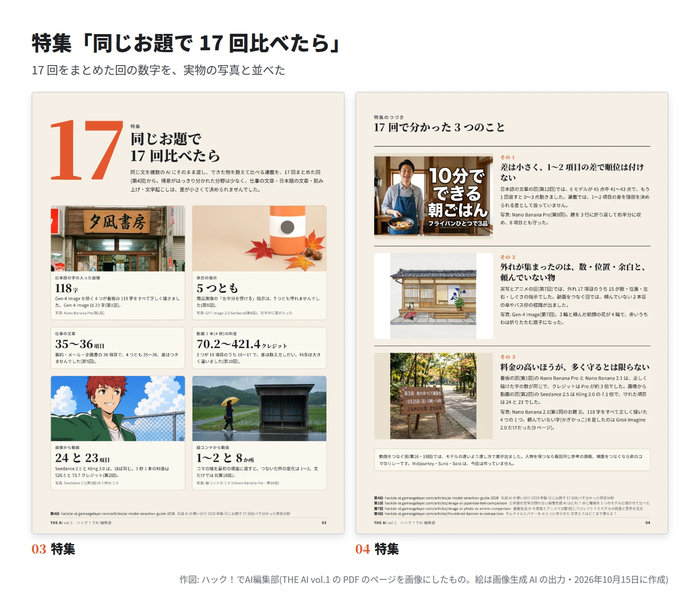Open the 第7回 image-ai-photo-vs-anime-comparison link
700x610 pixels.
click(x=508, y=509)
